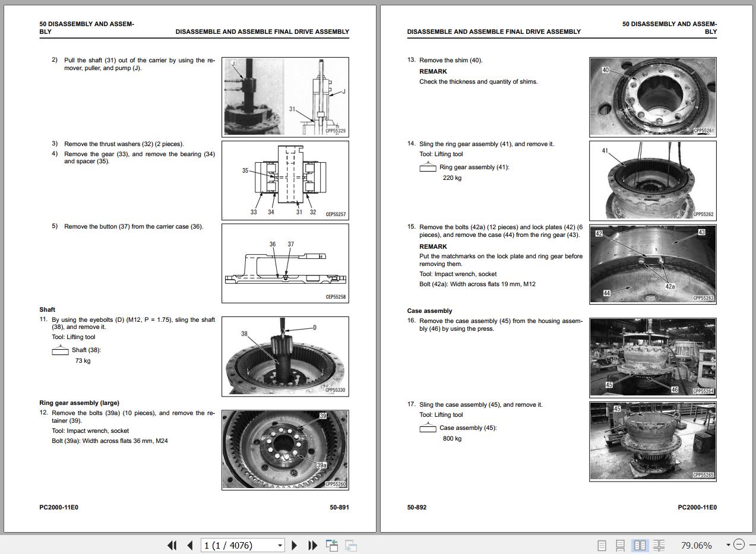Screen dimensions: 756x554
Task: Click the 'Ring gear assembly (large)' heading
Action: click(x=79, y=403)
